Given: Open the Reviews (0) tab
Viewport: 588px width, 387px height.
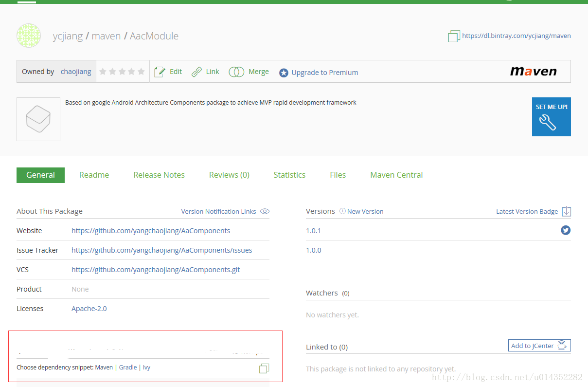Looking at the screenshot, I should click(229, 175).
